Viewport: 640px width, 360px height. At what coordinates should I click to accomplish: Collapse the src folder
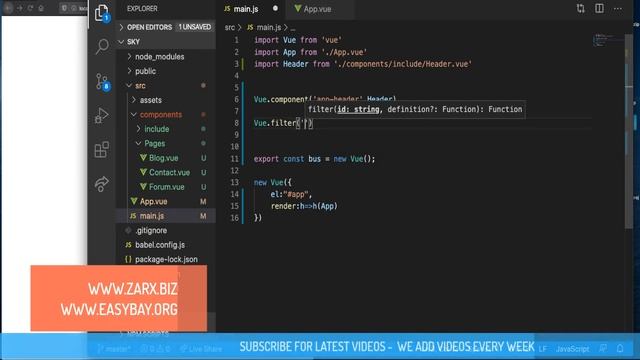(x=140, y=86)
